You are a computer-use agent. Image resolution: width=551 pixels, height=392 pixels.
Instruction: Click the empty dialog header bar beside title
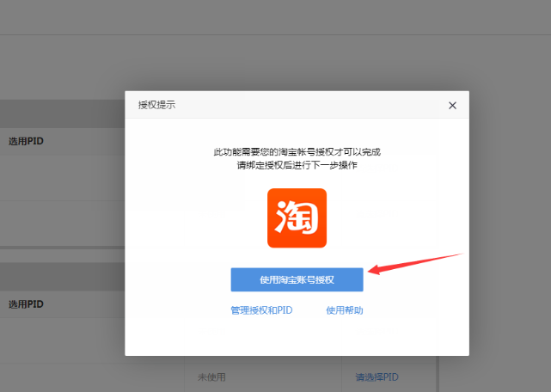(x=309, y=105)
